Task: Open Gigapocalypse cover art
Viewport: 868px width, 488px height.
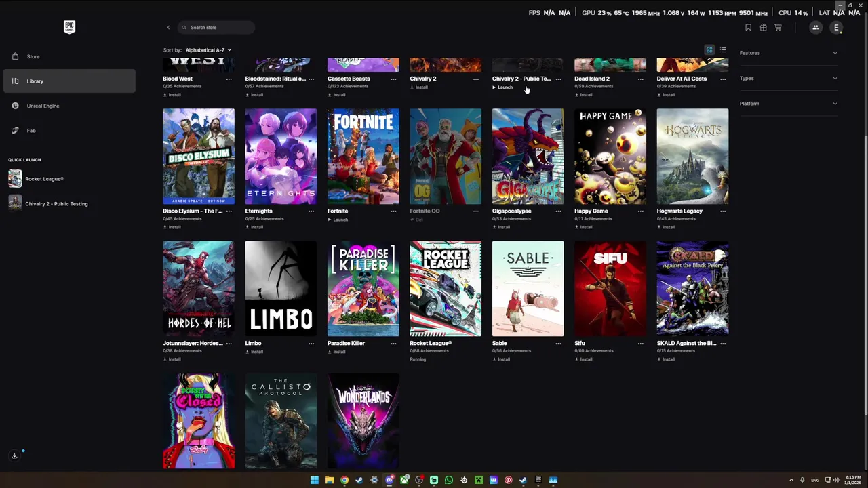Action: 528,156
